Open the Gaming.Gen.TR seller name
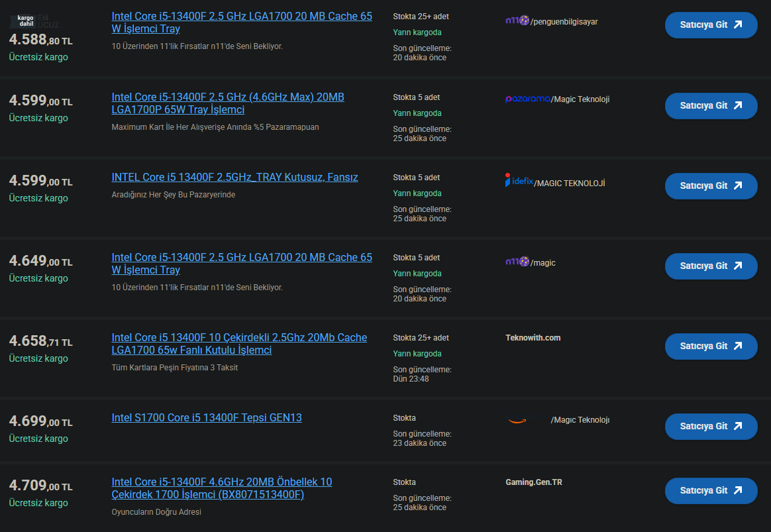771x532 pixels. [533, 482]
